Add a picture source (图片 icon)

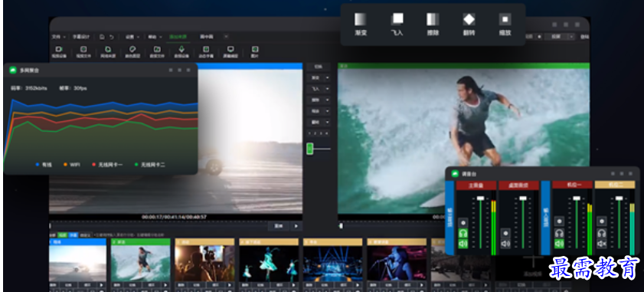click(x=255, y=49)
